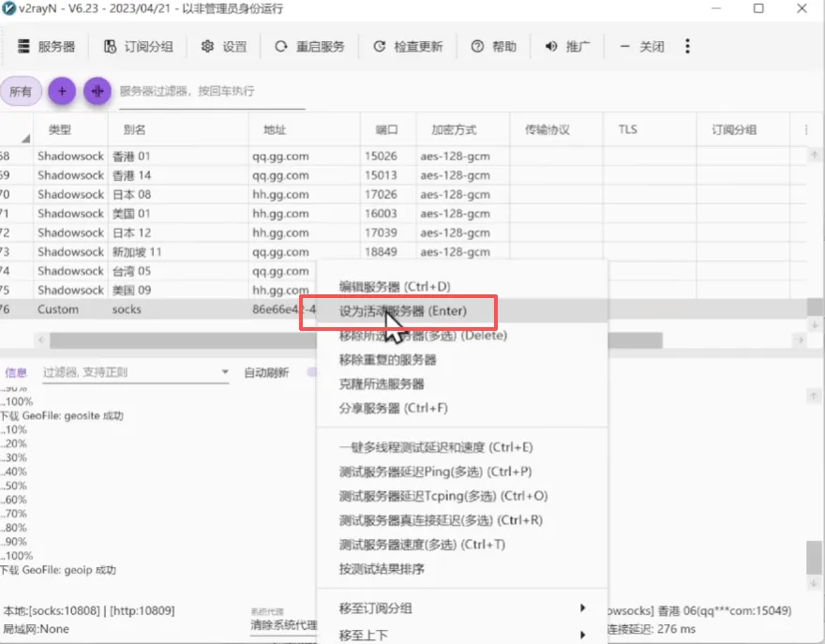This screenshot has width=825, height=644.
Task: Add a server with the purple plus icon
Action: 61,91
